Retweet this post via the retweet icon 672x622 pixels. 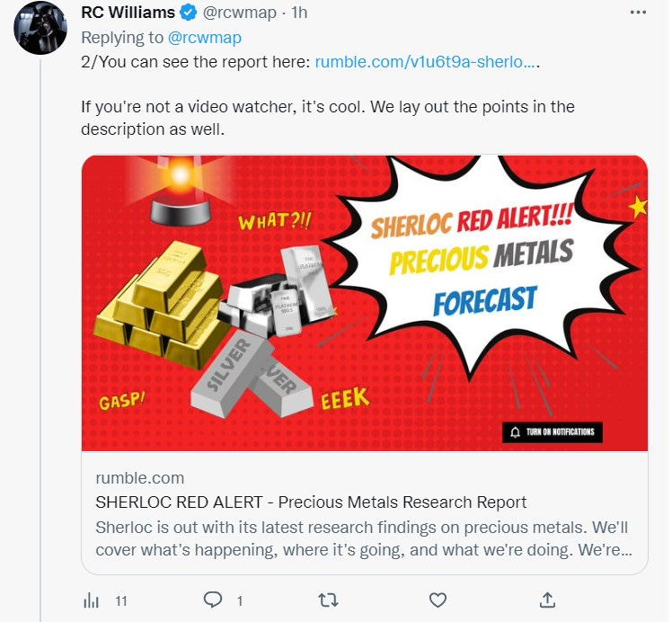328,600
